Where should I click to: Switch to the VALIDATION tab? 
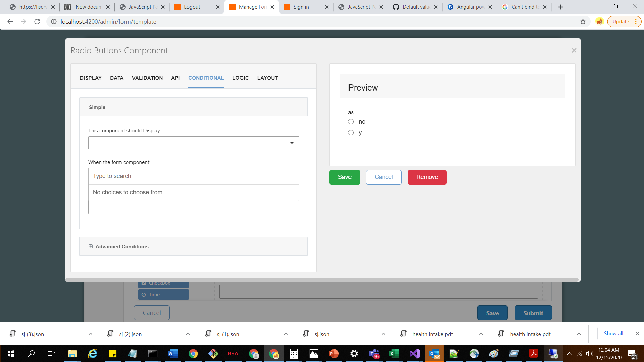click(x=147, y=78)
